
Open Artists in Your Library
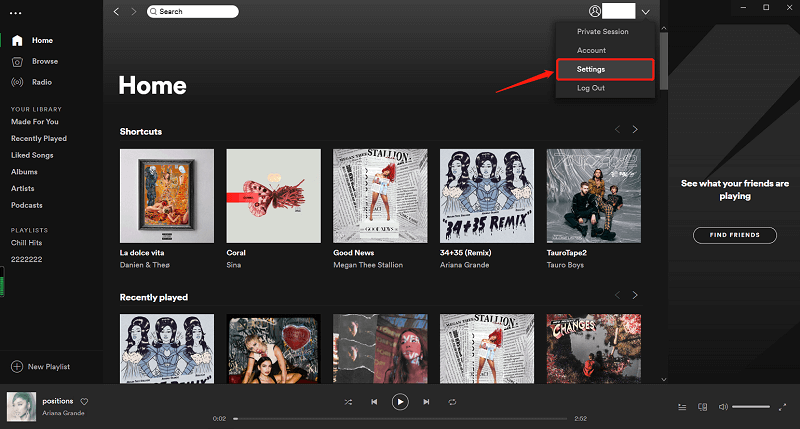[22, 189]
